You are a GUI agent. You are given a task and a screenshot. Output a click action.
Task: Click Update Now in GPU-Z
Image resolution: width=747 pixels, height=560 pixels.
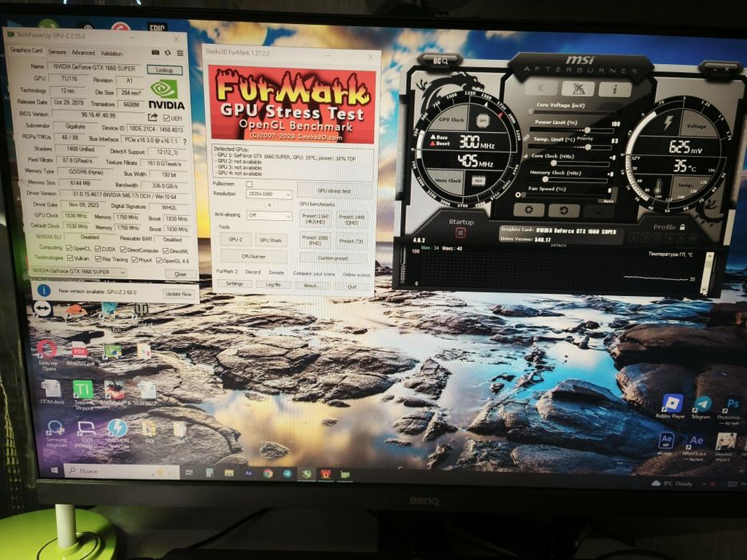[179, 294]
